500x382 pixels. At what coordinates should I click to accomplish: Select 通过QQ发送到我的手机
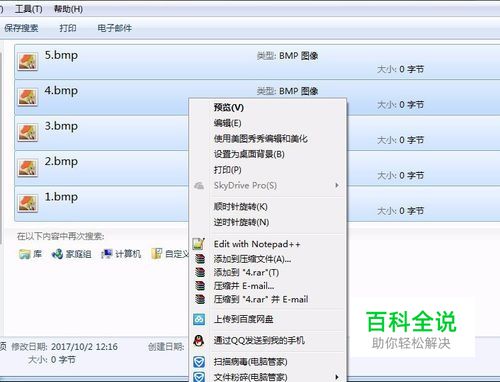(259, 340)
